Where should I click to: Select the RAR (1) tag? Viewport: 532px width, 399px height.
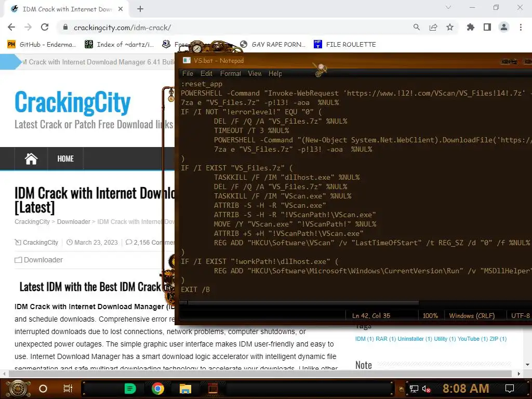(386, 339)
